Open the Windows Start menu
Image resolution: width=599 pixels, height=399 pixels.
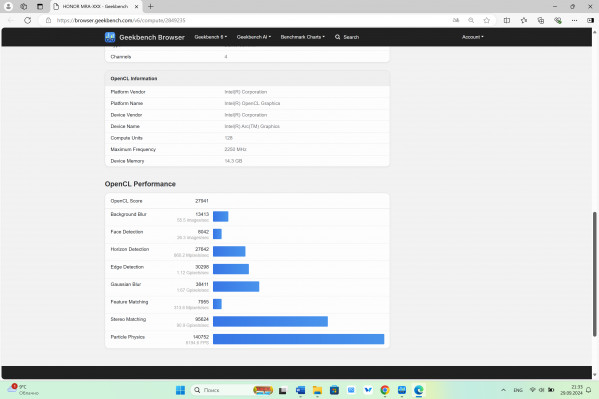pos(180,390)
